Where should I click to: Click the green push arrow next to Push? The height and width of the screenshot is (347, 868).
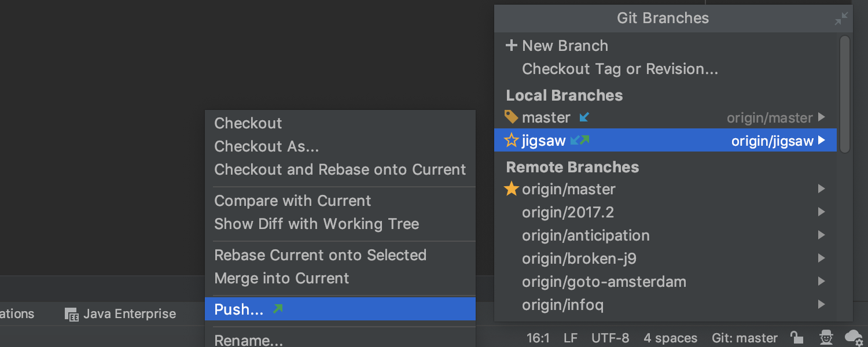pyautogui.click(x=278, y=309)
